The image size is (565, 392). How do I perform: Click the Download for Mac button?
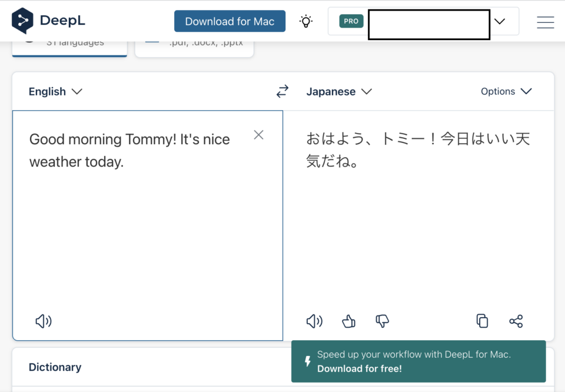(230, 21)
